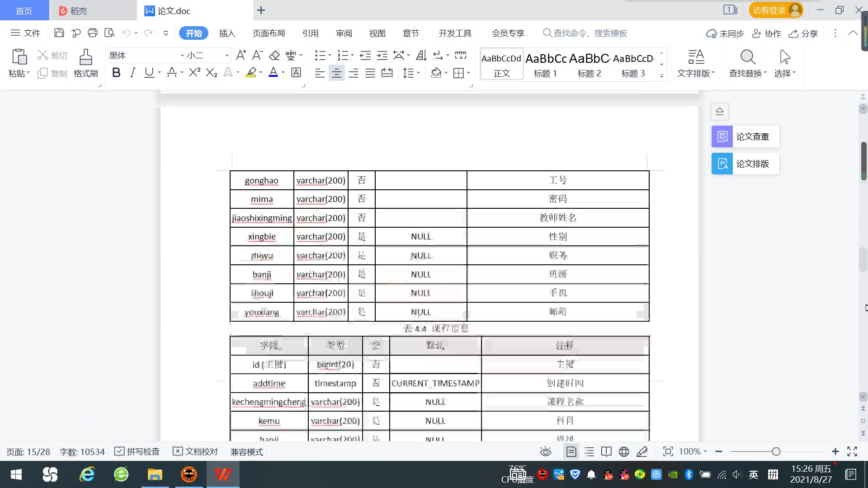Toggle Underline formatting
868x488 pixels.
coord(149,72)
